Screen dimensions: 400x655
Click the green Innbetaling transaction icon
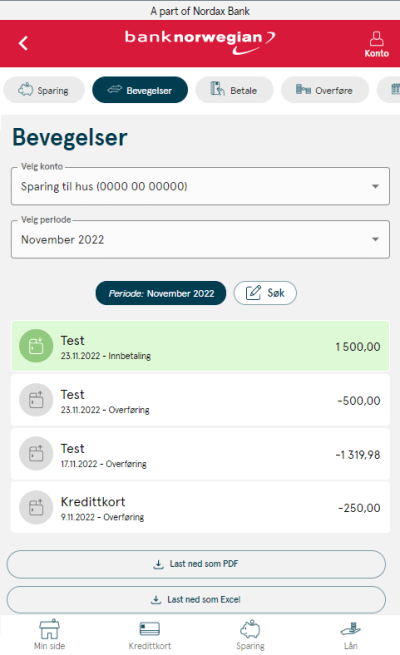(36, 346)
